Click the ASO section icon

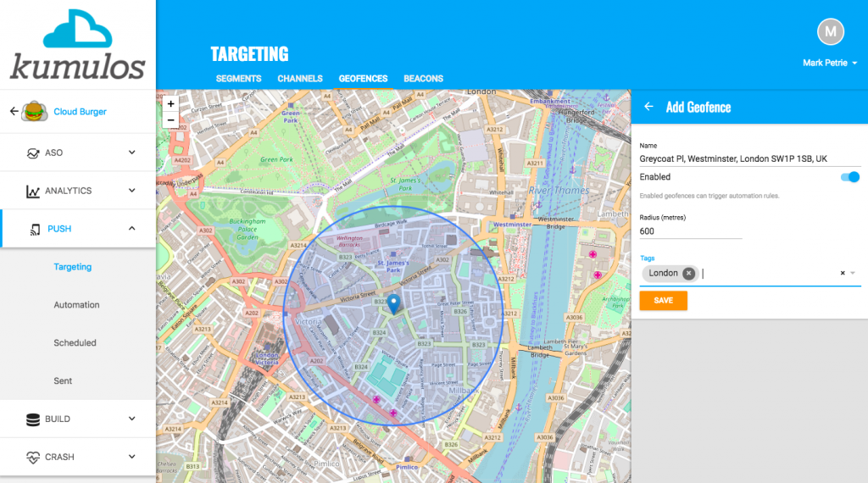click(33, 153)
